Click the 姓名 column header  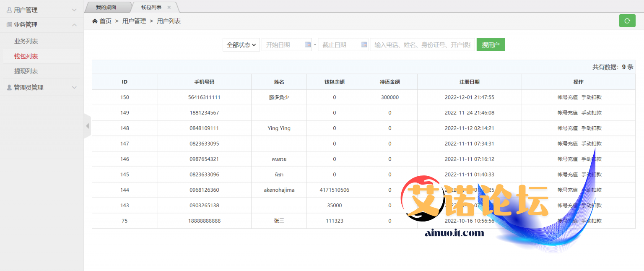(x=279, y=82)
